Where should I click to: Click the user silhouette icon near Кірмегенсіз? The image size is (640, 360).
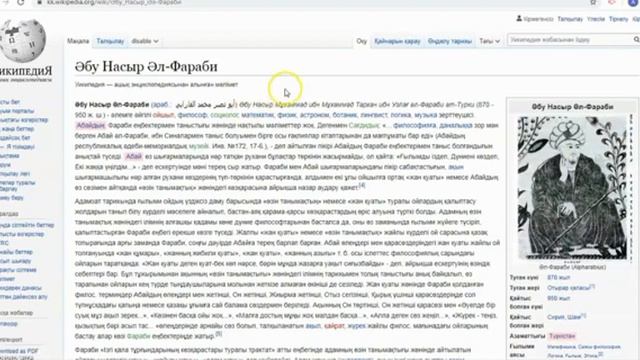519,19
